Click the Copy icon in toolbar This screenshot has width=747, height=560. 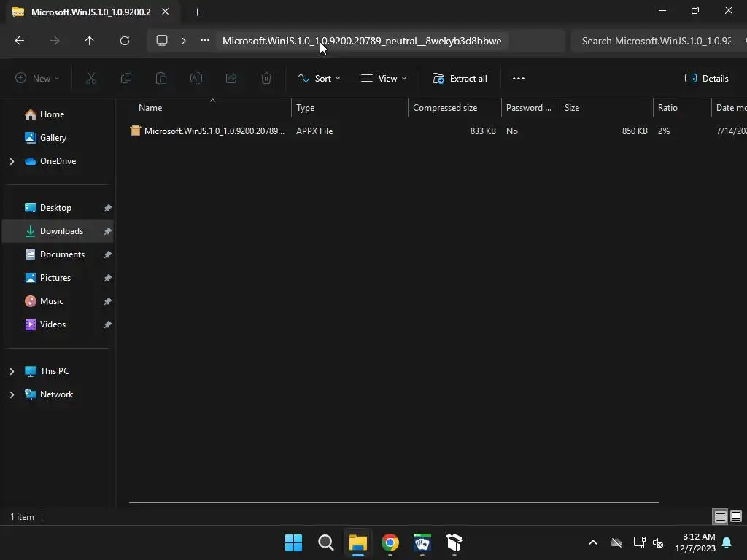[x=125, y=79]
